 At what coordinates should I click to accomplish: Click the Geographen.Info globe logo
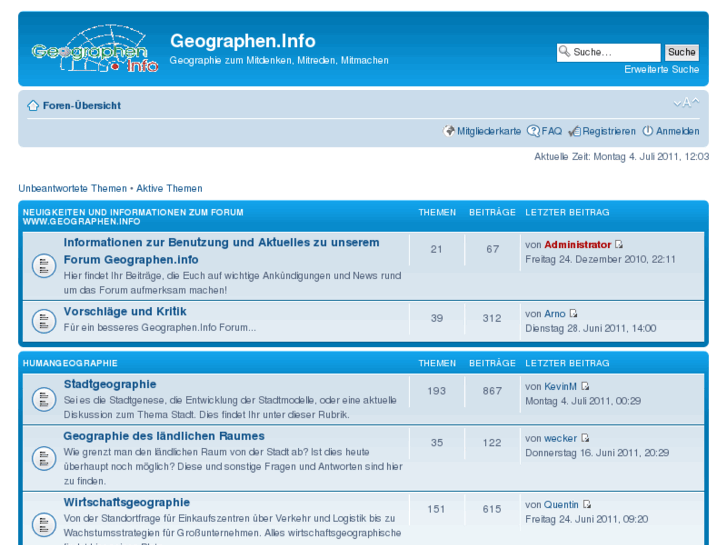95,49
